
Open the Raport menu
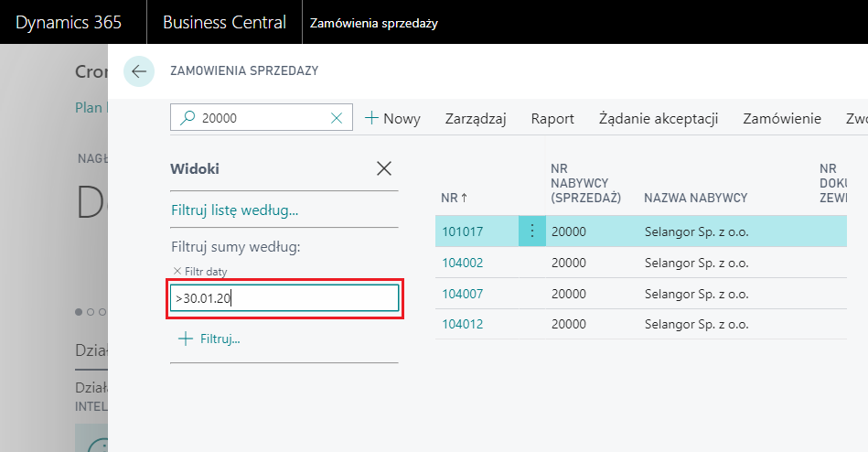coord(552,119)
